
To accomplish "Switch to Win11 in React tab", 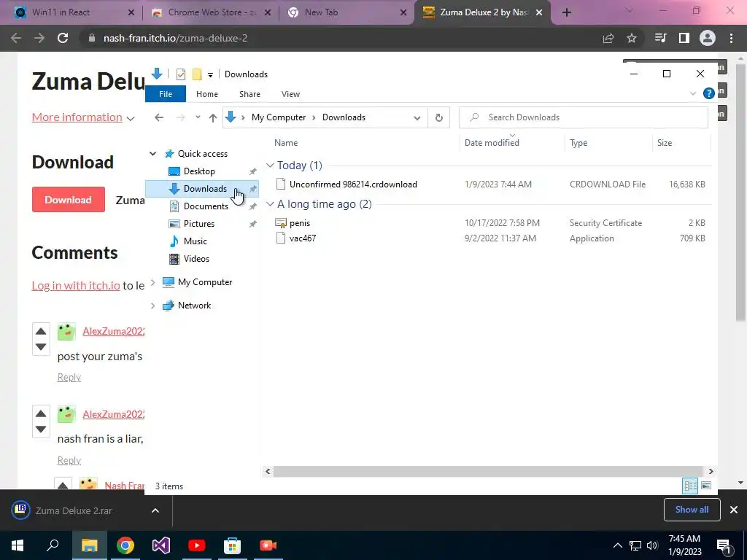I will point(71,12).
